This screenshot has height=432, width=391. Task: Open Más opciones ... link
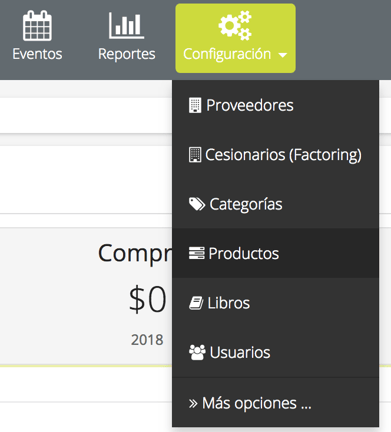click(x=275, y=403)
